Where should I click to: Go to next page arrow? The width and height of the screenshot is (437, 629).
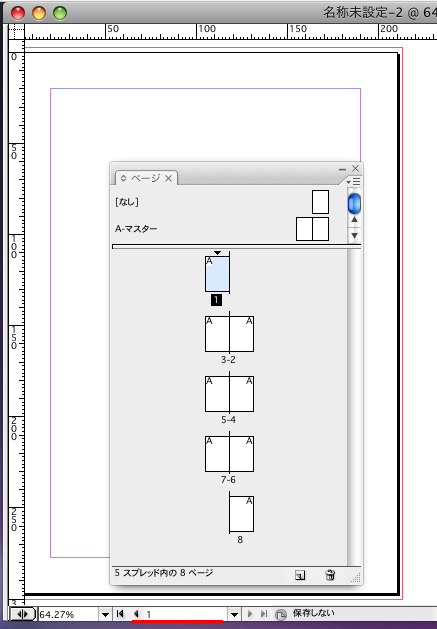pyautogui.click(x=250, y=614)
